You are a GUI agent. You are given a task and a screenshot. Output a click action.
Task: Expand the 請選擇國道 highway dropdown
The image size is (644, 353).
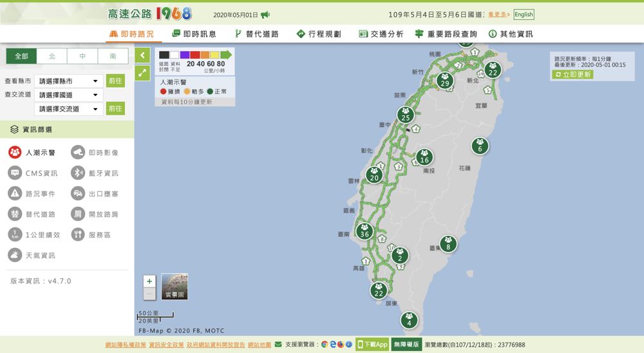69,95
